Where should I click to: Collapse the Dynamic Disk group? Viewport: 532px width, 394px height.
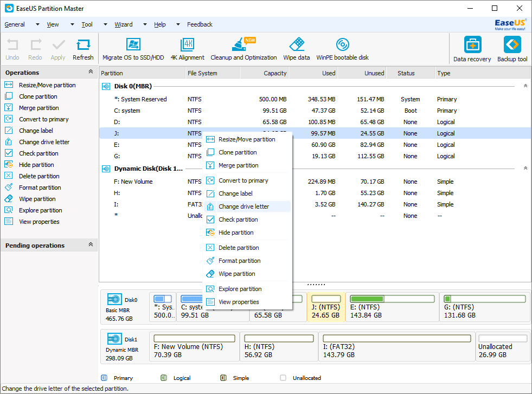(x=525, y=168)
